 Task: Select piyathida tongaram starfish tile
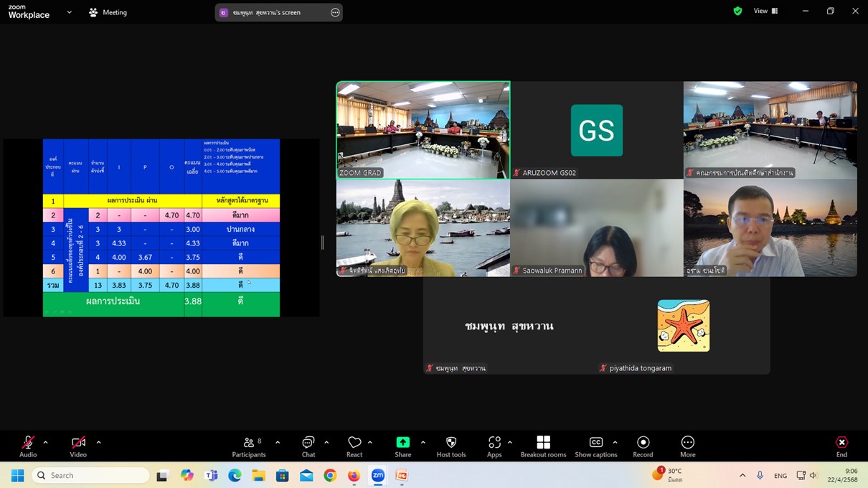pos(684,326)
